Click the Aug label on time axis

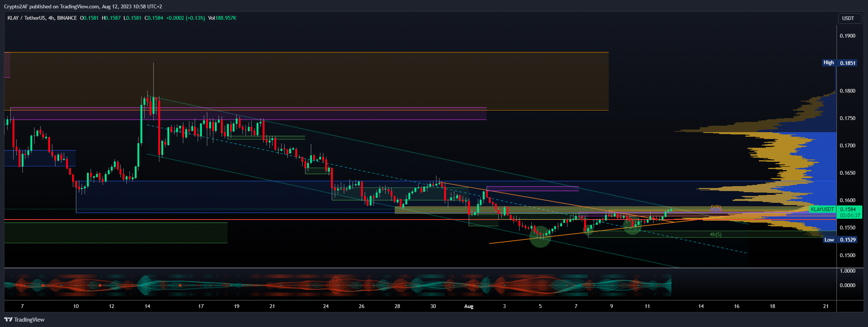click(469, 306)
